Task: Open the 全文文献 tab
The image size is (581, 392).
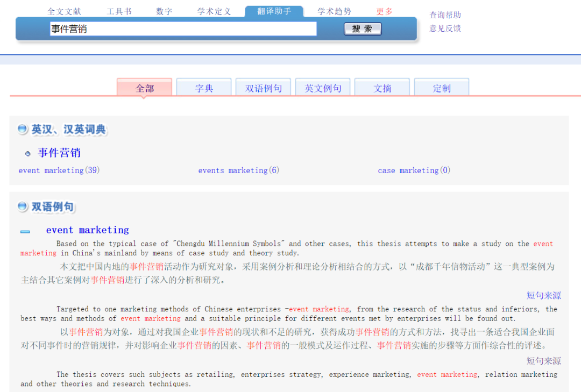Action: (64, 11)
